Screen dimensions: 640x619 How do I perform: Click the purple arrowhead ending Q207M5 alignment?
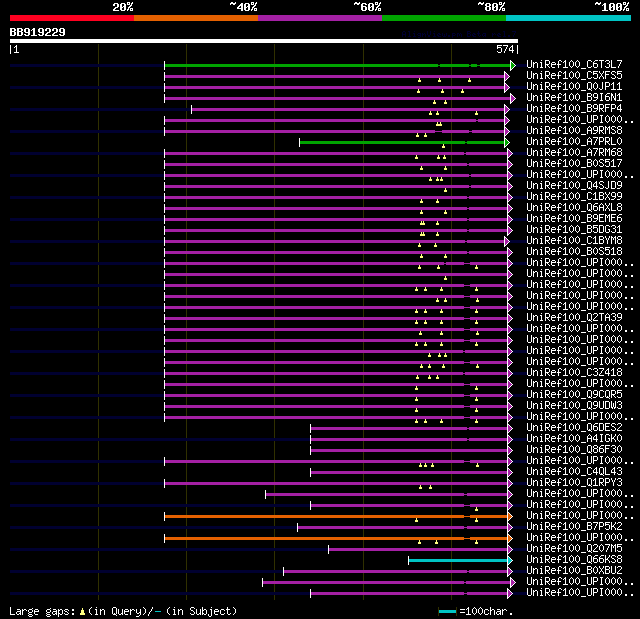point(510,550)
